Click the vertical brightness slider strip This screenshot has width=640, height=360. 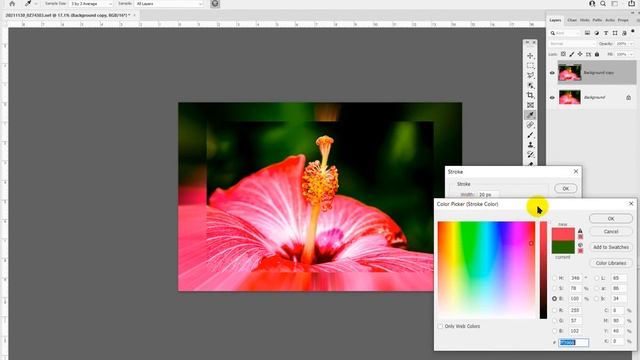pyautogui.click(x=543, y=270)
